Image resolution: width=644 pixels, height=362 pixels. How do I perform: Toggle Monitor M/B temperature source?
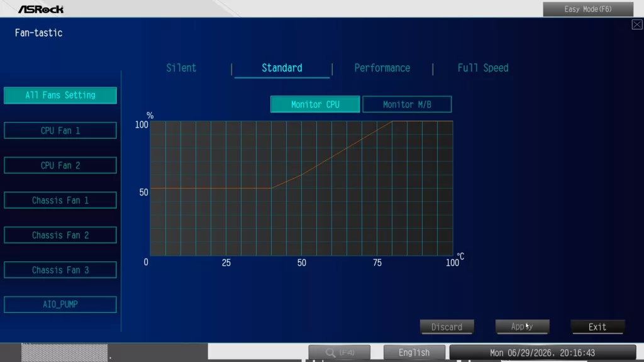click(x=407, y=104)
